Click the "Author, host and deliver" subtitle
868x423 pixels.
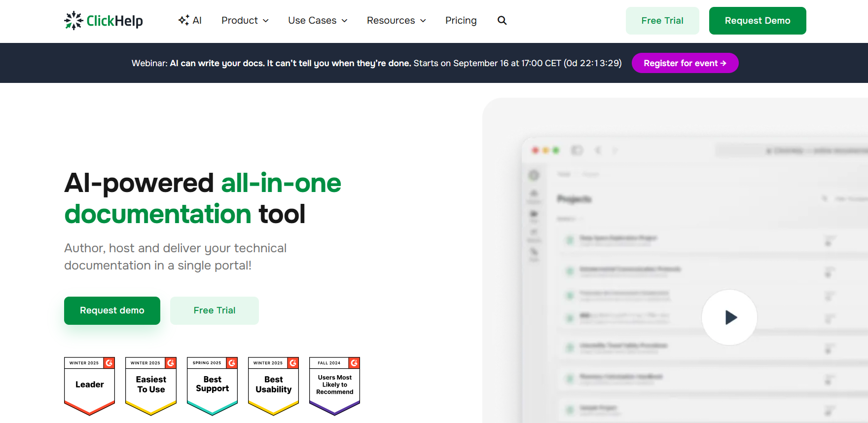click(176, 257)
